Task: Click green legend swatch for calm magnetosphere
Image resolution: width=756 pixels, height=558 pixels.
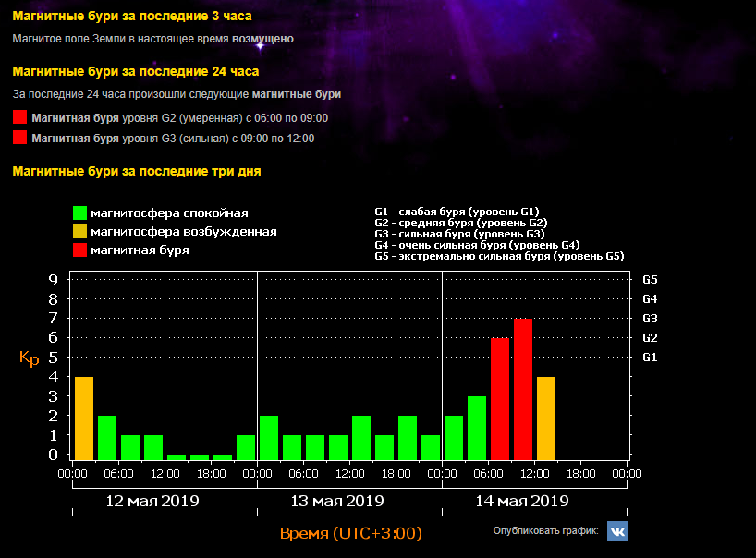Action: [x=80, y=213]
